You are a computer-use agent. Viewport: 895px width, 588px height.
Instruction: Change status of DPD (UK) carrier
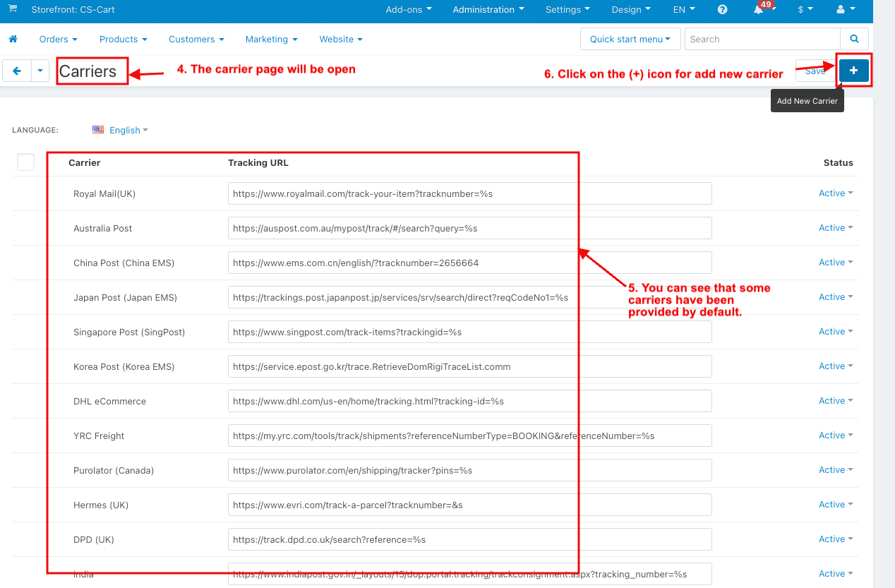[836, 539]
